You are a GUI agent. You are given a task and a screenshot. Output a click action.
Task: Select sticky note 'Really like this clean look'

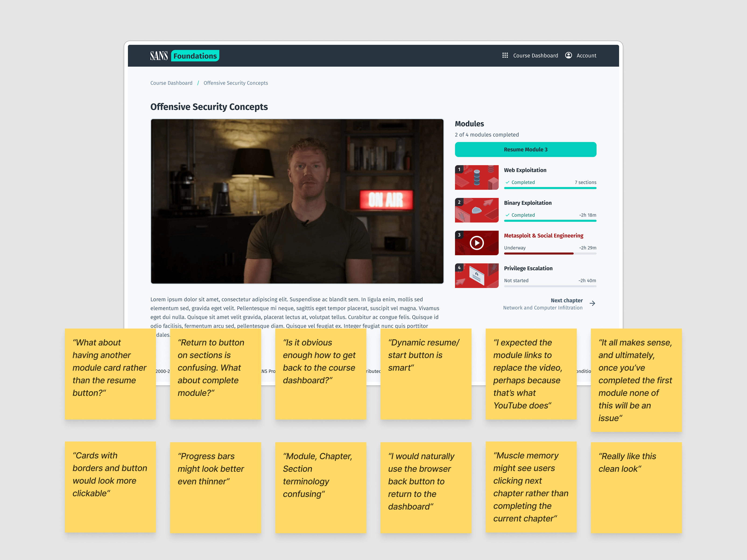coord(636,487)
